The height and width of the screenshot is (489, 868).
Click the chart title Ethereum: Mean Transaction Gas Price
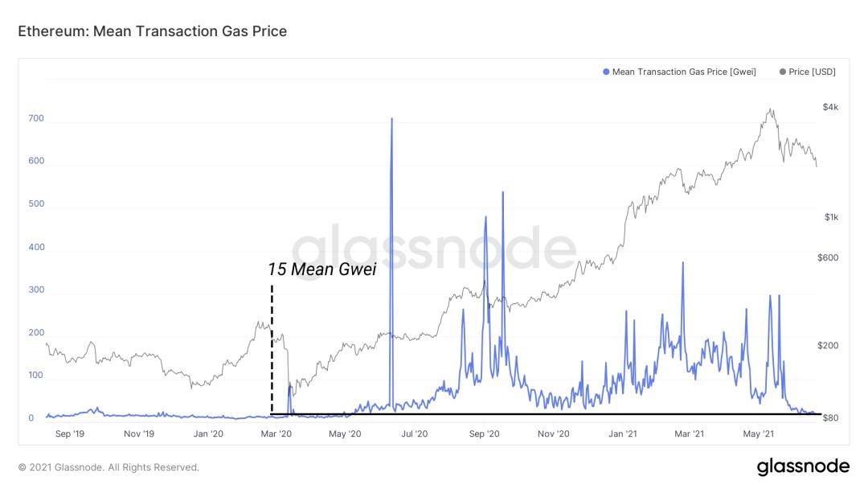point(152,31)
